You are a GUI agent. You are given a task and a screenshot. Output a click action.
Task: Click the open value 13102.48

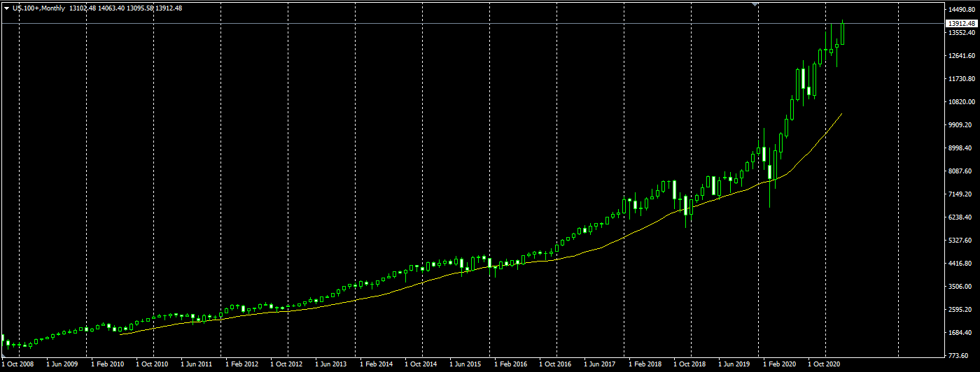click(83, 8)
